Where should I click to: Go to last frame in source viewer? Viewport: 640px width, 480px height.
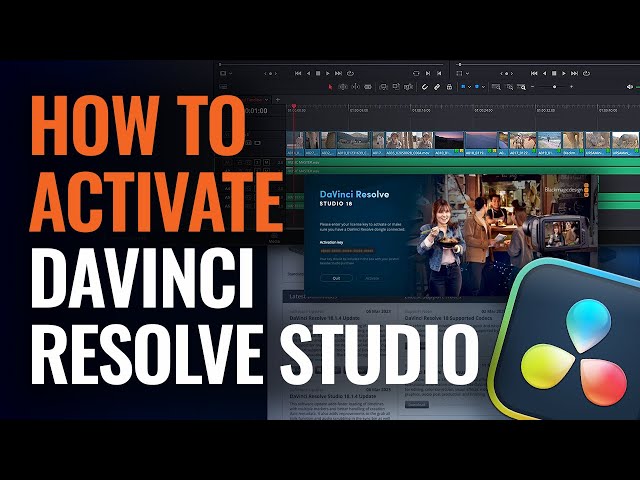click(338, 73)
